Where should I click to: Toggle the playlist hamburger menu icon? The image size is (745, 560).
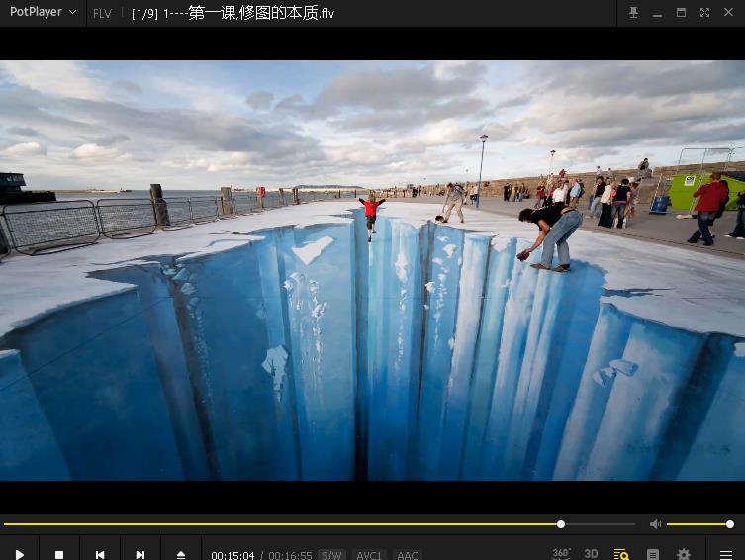(726, 554)
